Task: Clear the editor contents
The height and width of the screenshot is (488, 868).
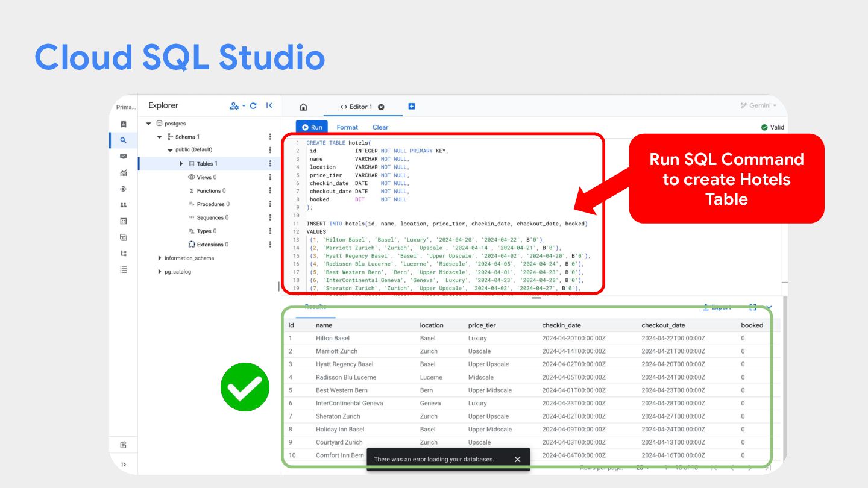Action: tap(380, 127)
